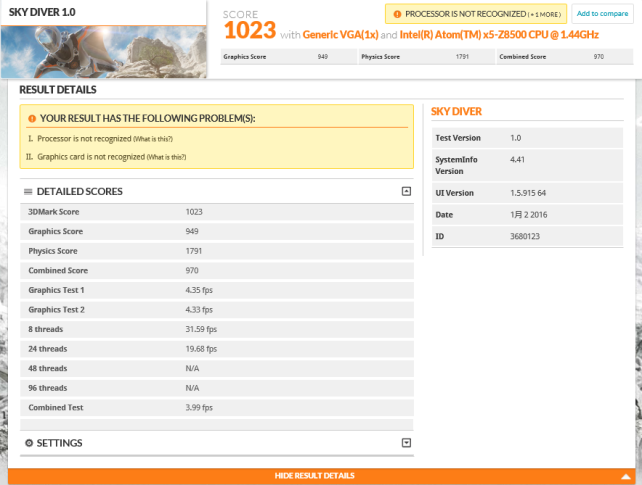Click the Graphics Score box in header

pyautogui.click(x=289, y=57)
